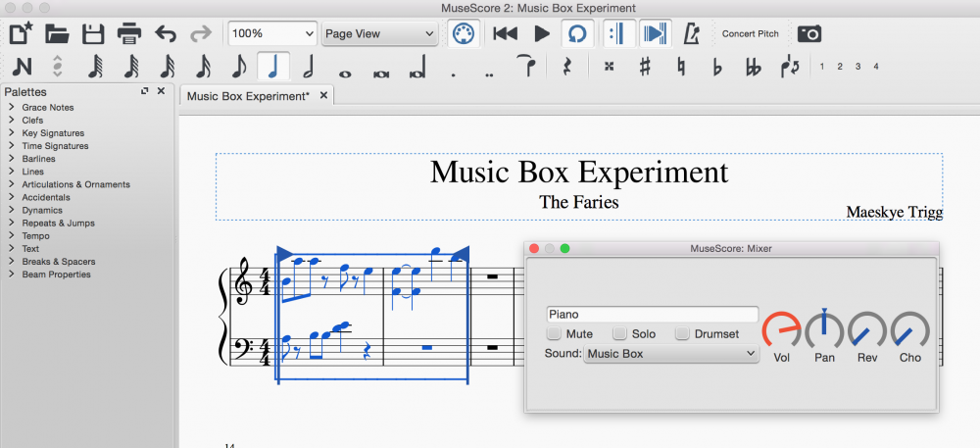
Task: Open the Sound dropdown showing Music Box
Action: [x=671, y=354]
